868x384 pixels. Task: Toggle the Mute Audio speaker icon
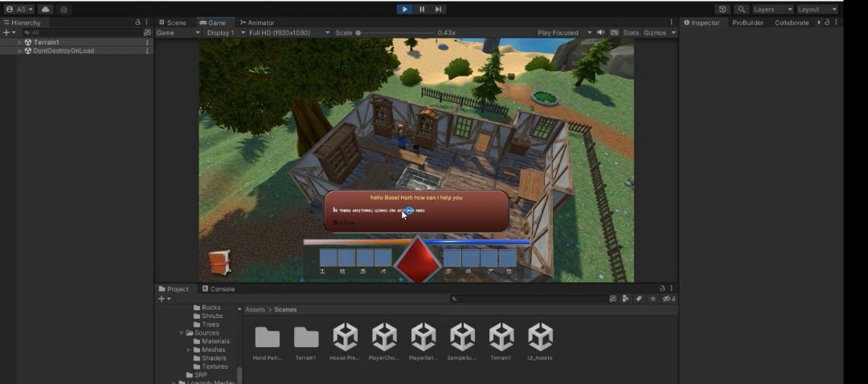600,33
